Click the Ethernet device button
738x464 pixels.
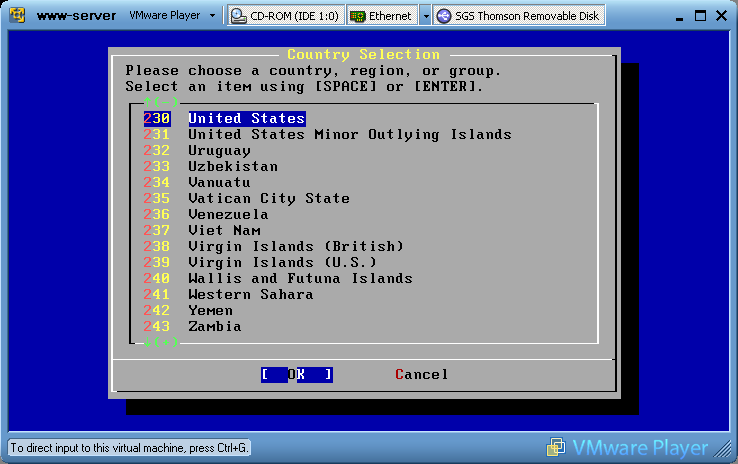click(x=383, y=16)
